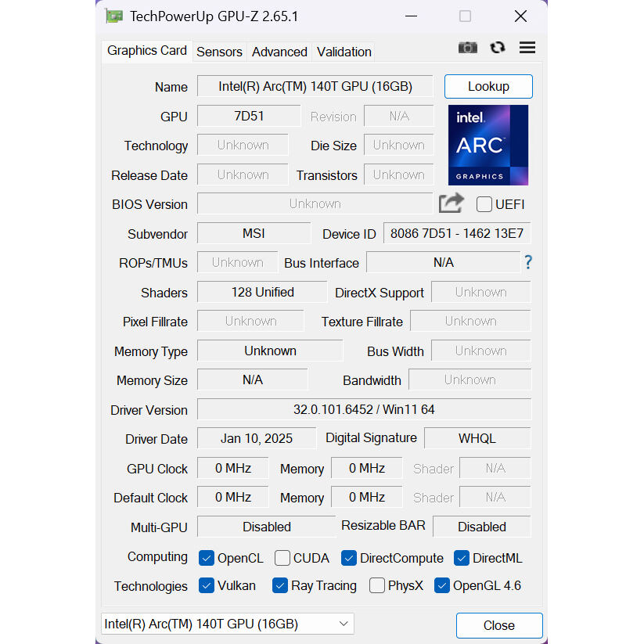
Task: Click the Resizable BAR Disabled field
Action: tap(482, 527)
